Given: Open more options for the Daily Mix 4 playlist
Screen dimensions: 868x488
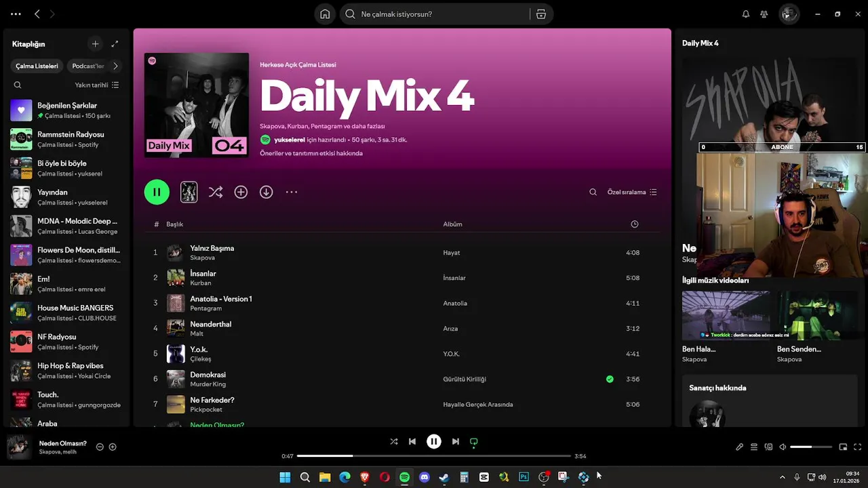Looking at the screenshot, I should click(x=292, y=192).
